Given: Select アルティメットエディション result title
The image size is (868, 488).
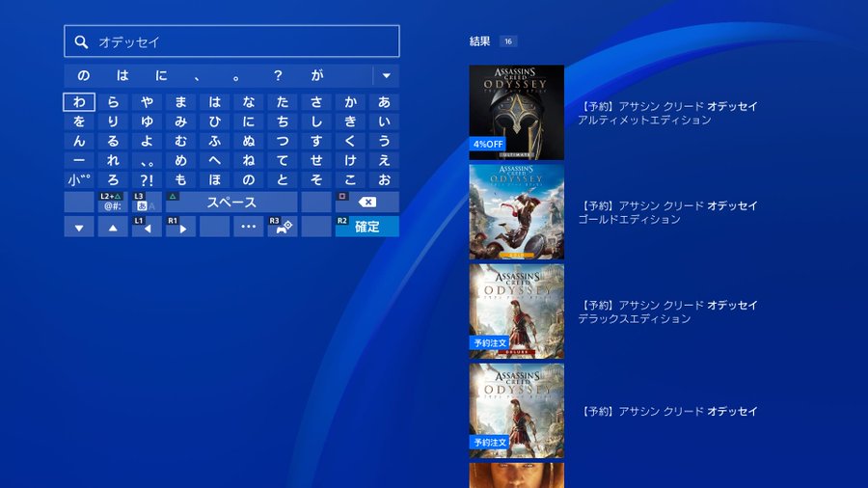Looking at the screenshot, I should pos(644,120).
